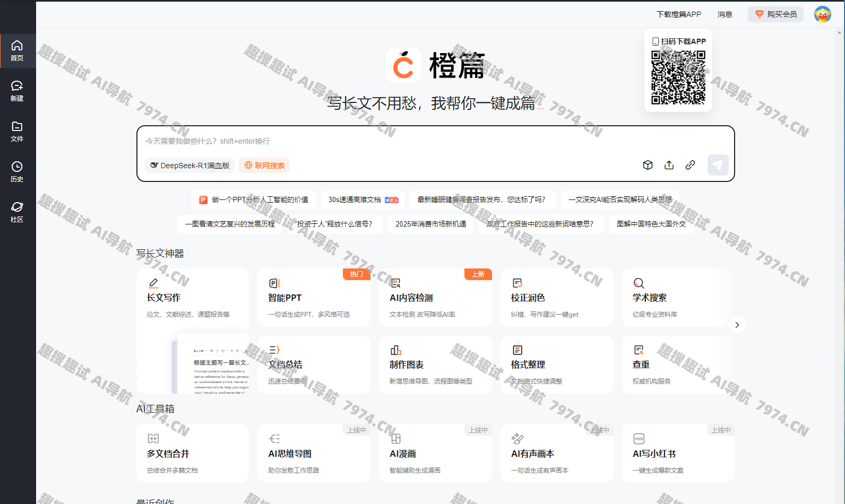Click the cube icon in the input box
The image size is (845, 504).
point(648,165)
